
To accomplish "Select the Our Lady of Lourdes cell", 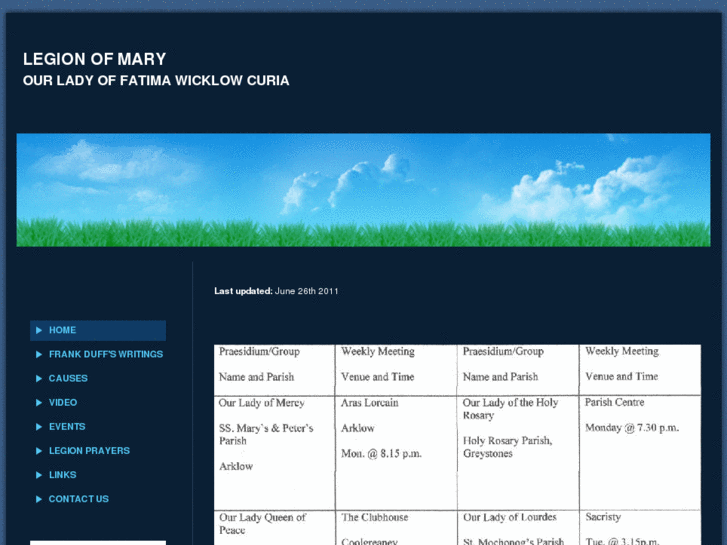I will click(x=510, y=517).
